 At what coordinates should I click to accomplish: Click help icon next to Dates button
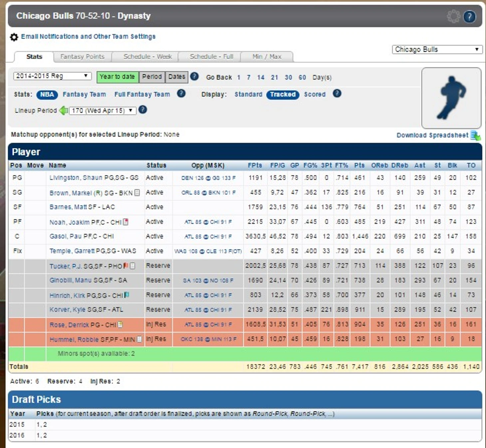[194, 77]
